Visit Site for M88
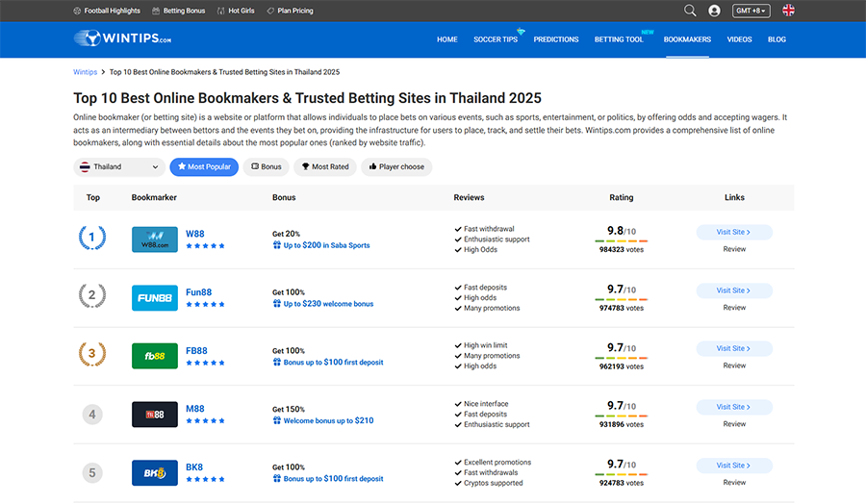The height and width of the screenshot is (504, 866). point(734,407)
